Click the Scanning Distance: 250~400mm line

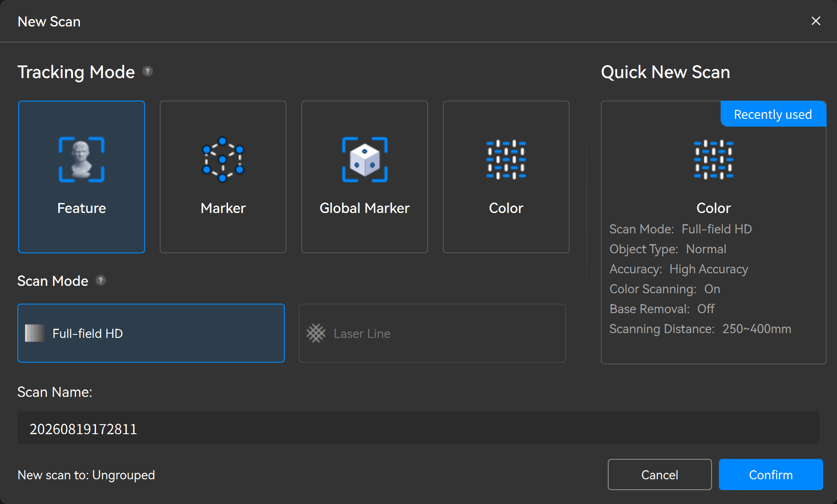point(700,329)
